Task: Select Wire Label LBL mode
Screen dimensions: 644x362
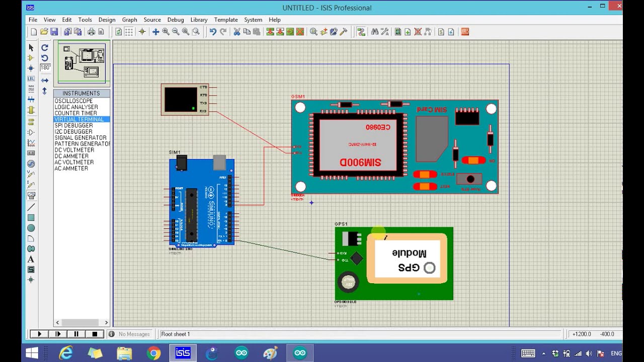Action: (x=31, y=79)
